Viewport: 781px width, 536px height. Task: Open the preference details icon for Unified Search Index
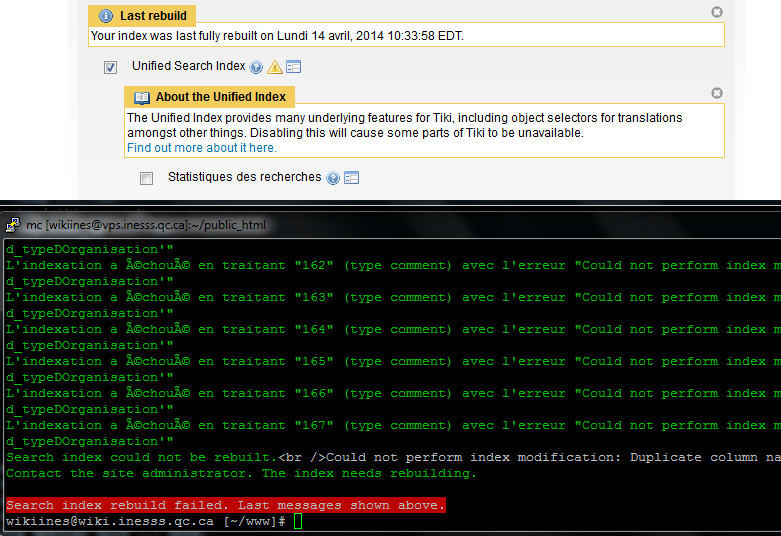[x=294, y=67]
